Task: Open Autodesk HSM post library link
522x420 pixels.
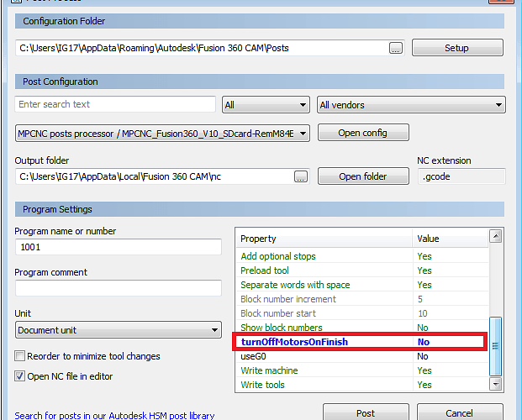Action: pos(114,415)
